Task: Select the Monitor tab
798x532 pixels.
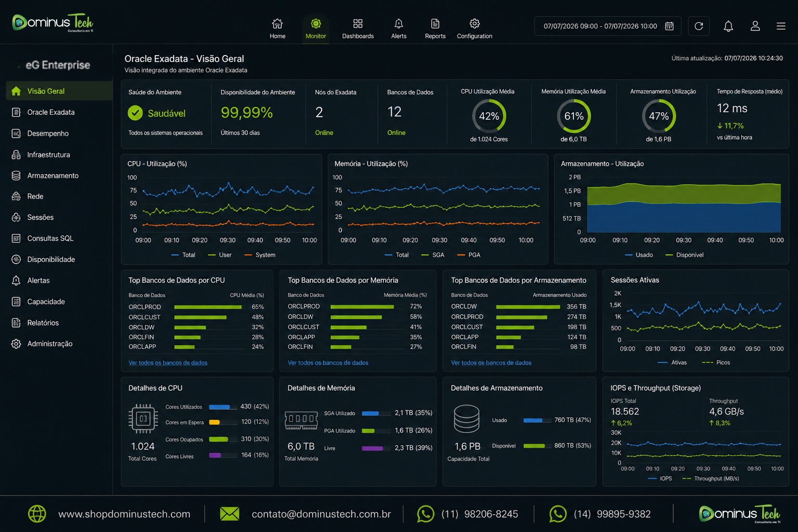Action: [x=316, y=29]
